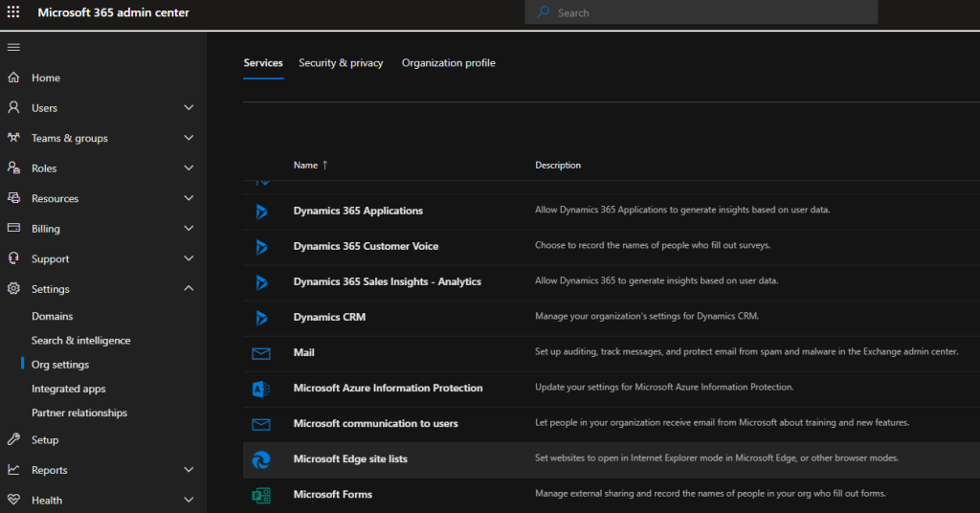Click the Microsoft communication to users envelope icon

pyautogui.click(x=261, y=424)
